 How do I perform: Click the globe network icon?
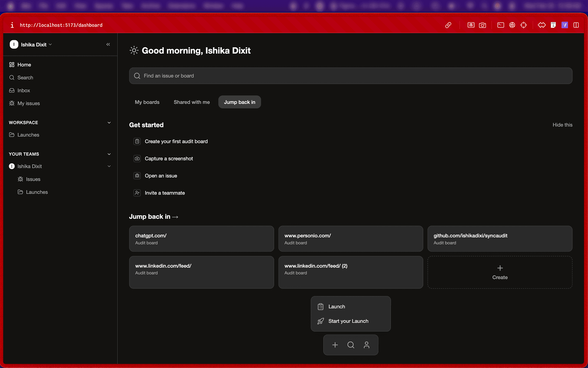[512, 25]
